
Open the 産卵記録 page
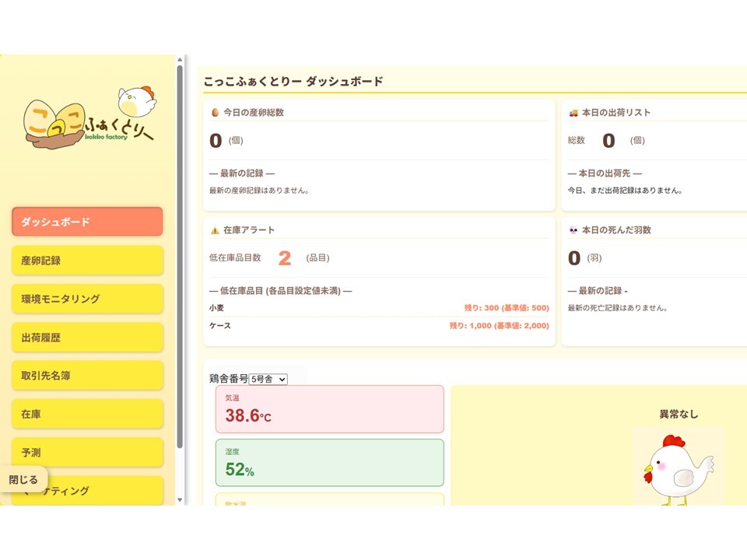pyautogui.click(x=87, y=261)
